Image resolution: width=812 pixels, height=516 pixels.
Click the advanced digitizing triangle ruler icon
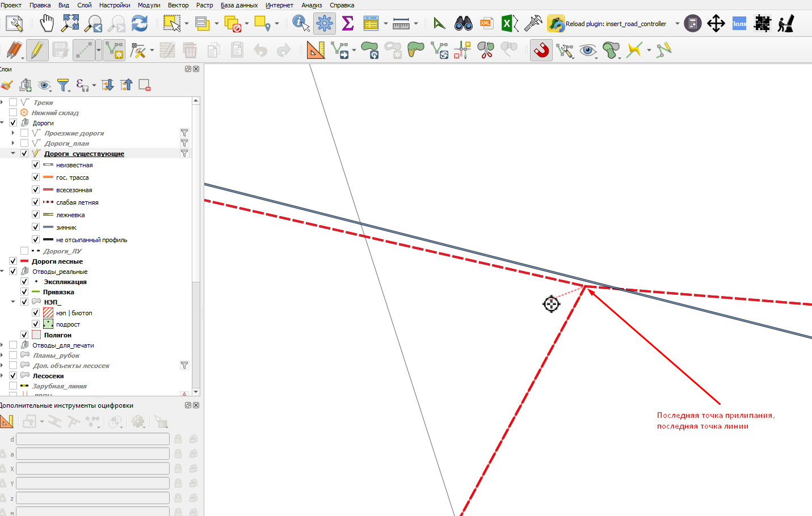(315, 50)
